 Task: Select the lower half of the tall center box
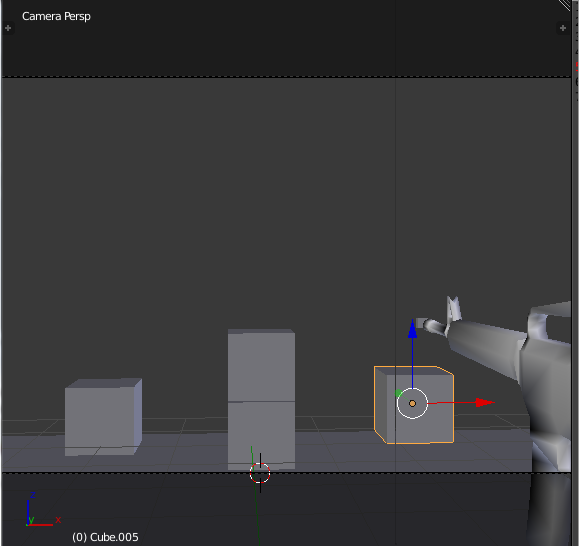click(261, 436)
